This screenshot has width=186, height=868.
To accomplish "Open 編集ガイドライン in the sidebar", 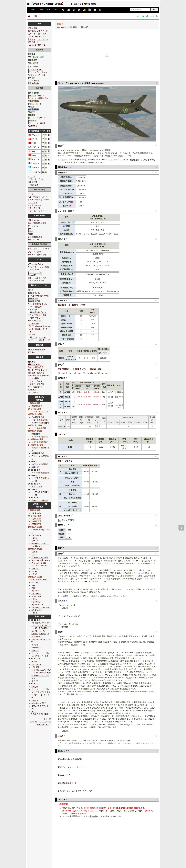I will coord(35,364).
